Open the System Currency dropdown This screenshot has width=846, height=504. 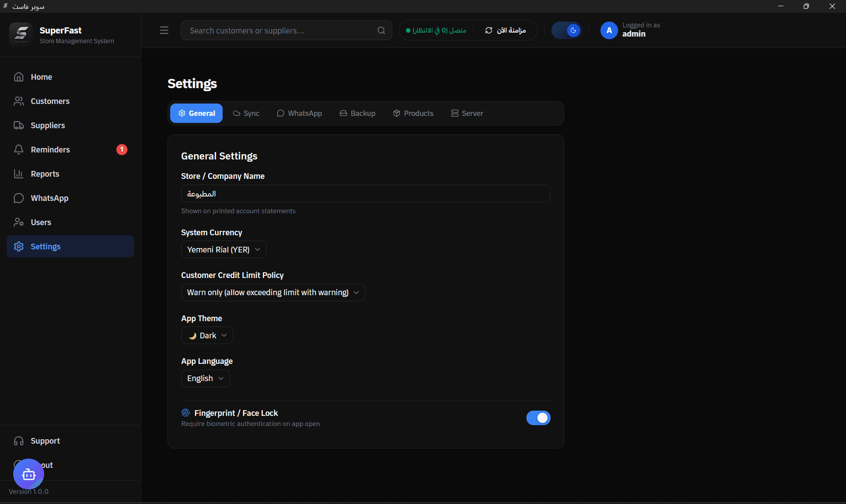click(x=224, y=249)
